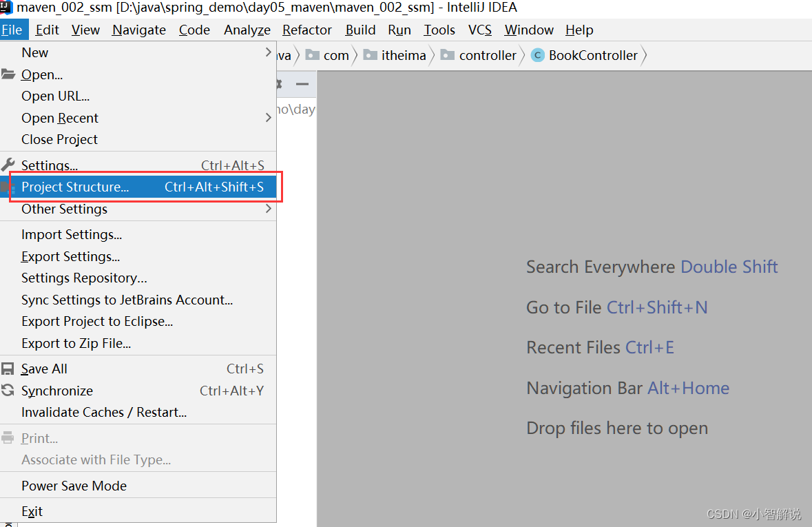Viewport: 812px width, 527px height.
Task: Choose Open... from the File menu
Action: [138, 74]
